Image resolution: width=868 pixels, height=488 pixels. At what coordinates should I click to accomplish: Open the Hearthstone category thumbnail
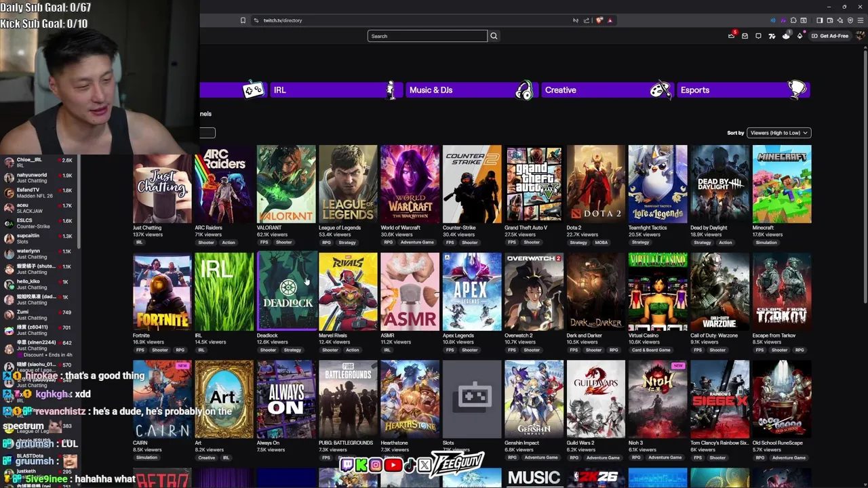click(410, 400)
